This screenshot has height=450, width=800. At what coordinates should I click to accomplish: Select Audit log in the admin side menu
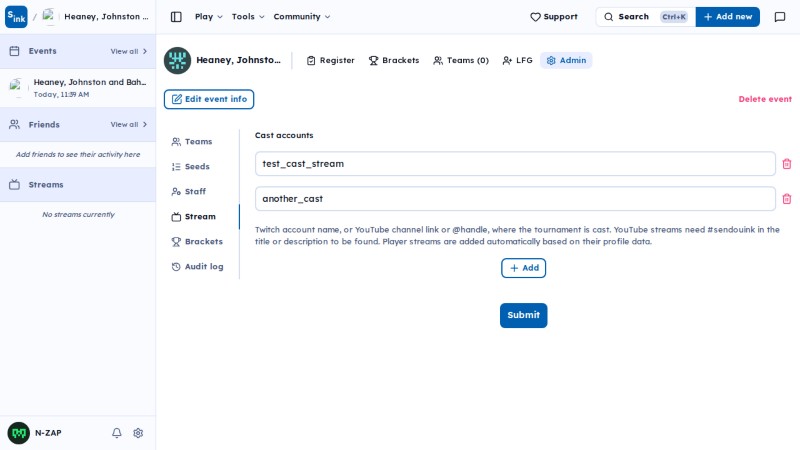point(197,266)
